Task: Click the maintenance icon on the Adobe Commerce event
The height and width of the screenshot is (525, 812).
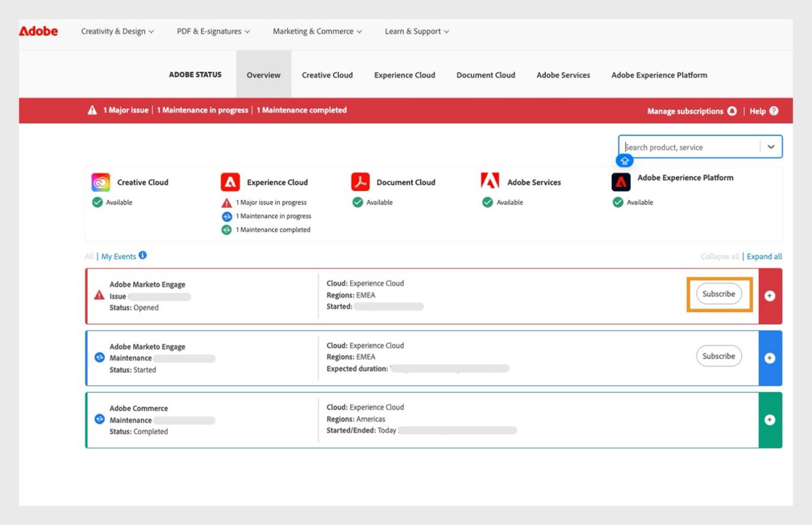Action: (x=99, y=420)
